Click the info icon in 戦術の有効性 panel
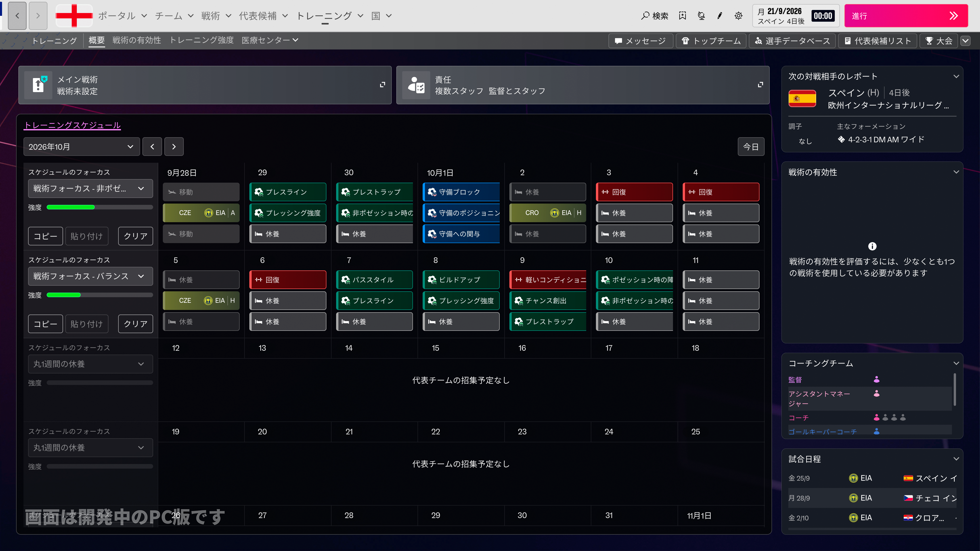Image resolution: width=980 pixels, height=551 pixels. (872, 246)
